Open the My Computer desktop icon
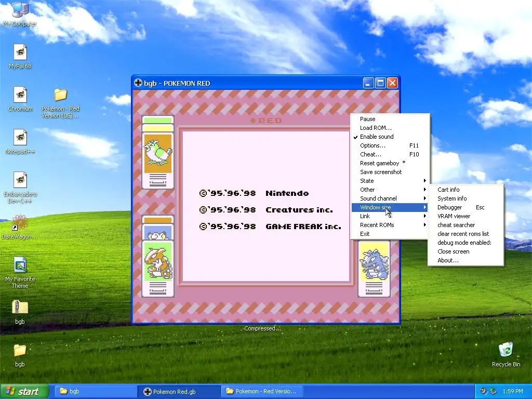The width and height of the screenshot is (532, 399). (20, 13)
